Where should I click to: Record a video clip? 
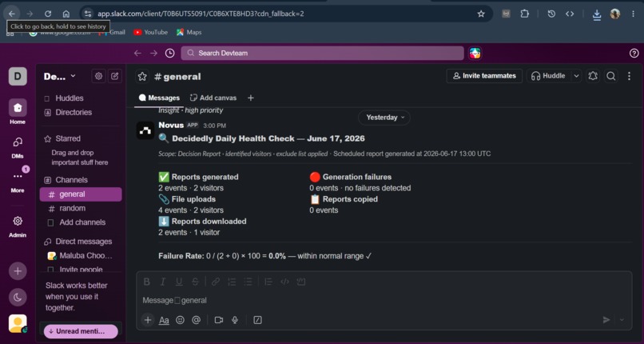tap(218, 320)
